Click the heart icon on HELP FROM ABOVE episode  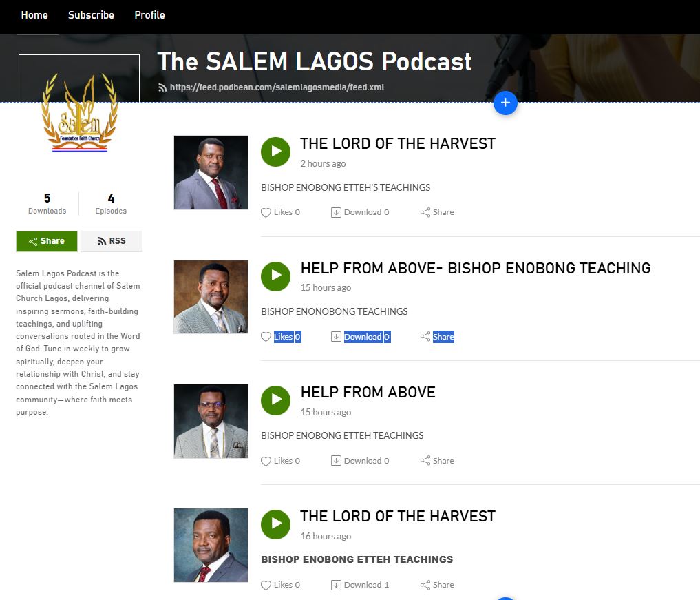tap(266, 461)
